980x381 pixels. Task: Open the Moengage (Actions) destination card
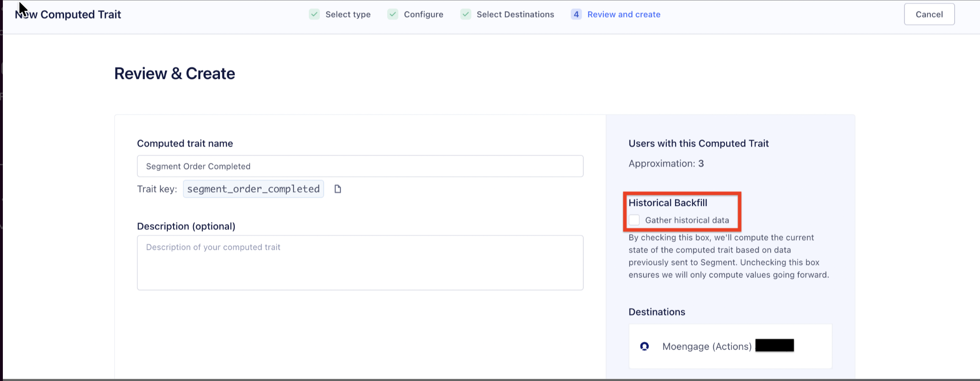pos(730,346)
